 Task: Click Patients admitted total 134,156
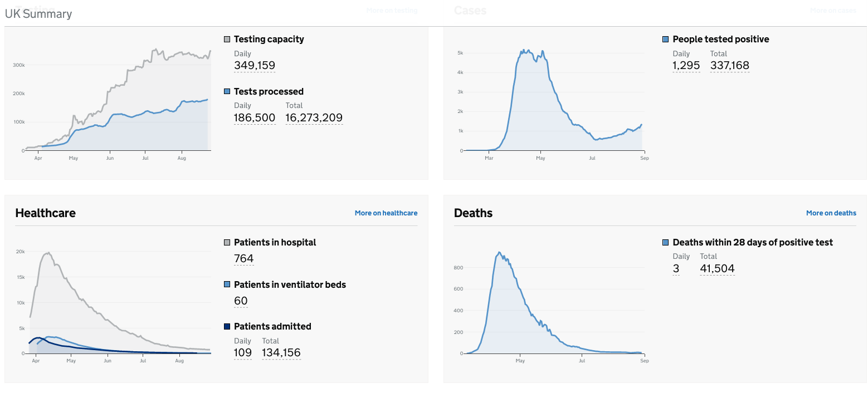[x=281, y=352]
